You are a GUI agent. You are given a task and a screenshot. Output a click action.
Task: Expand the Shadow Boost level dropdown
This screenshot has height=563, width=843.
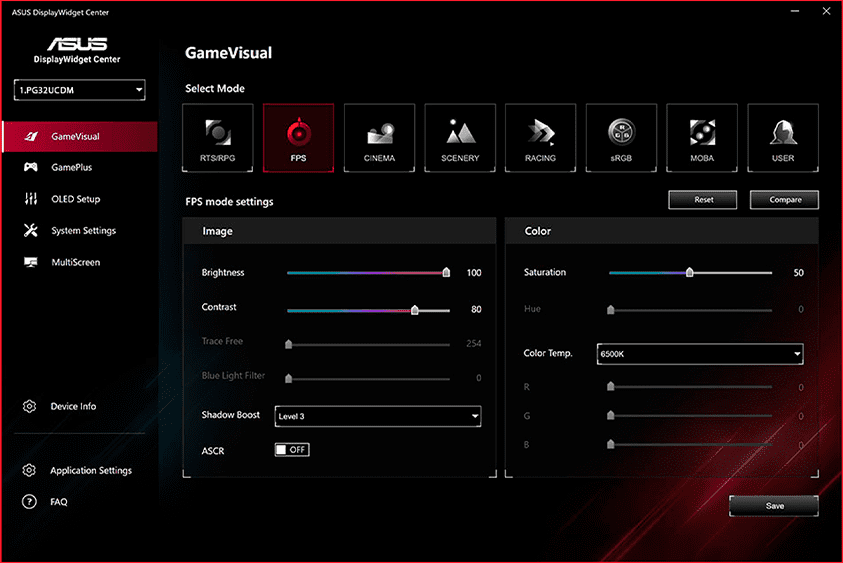[378, 416]
